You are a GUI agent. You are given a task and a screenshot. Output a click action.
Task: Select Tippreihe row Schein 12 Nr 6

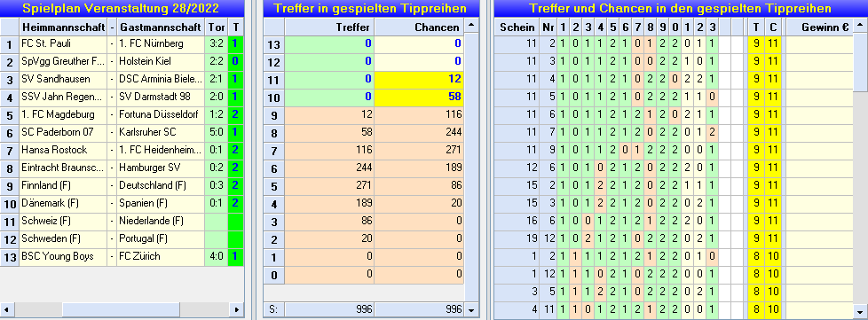[673, 168]
